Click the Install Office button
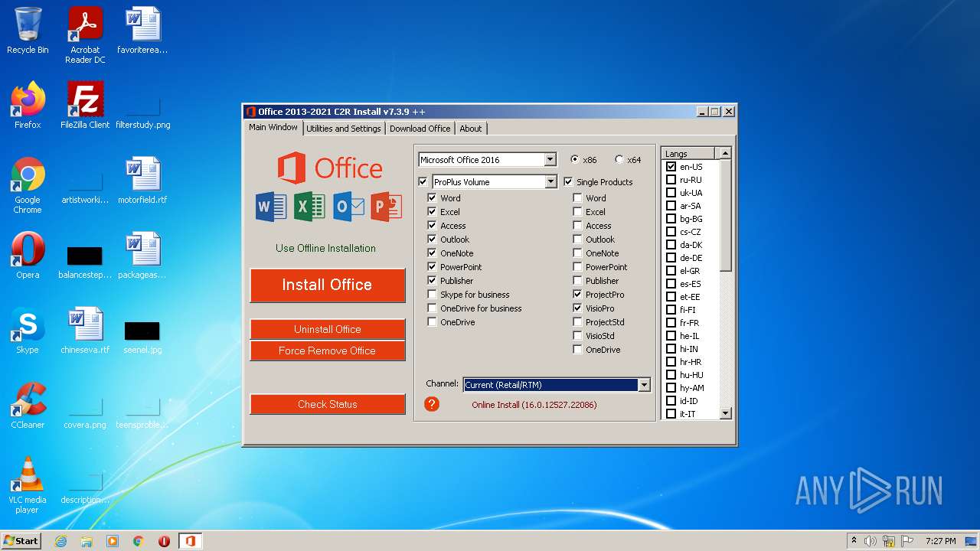Screen dimensions: 980x551 click(328, 285)
